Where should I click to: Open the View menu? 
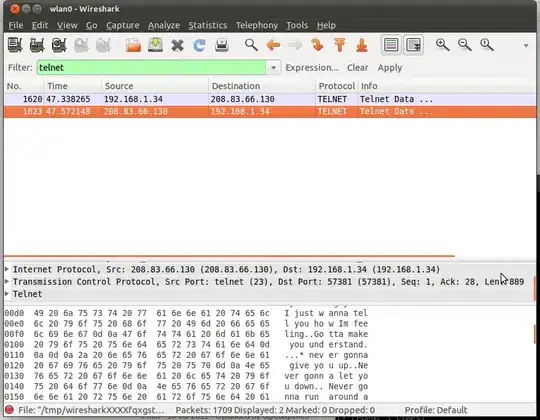coord(67,25)
